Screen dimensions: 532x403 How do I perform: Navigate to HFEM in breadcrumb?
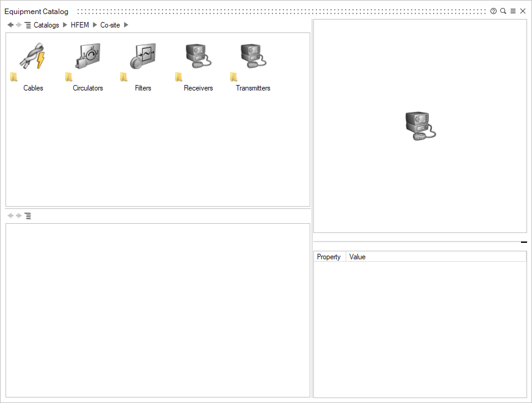[79, 25]
